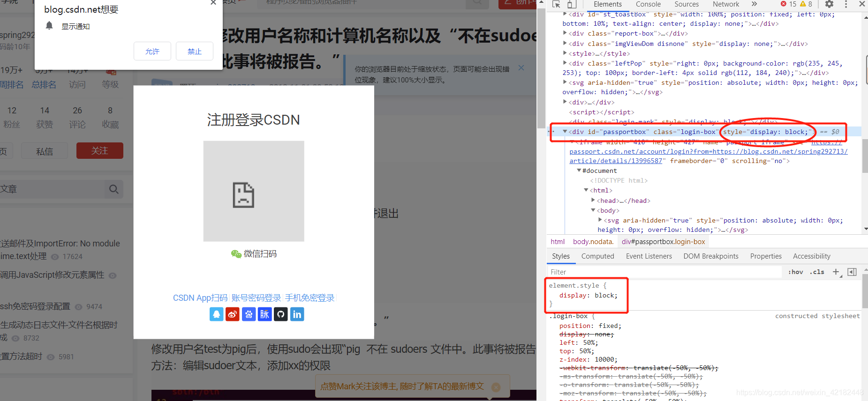Expand the report-box div node

tap(565, 33)
